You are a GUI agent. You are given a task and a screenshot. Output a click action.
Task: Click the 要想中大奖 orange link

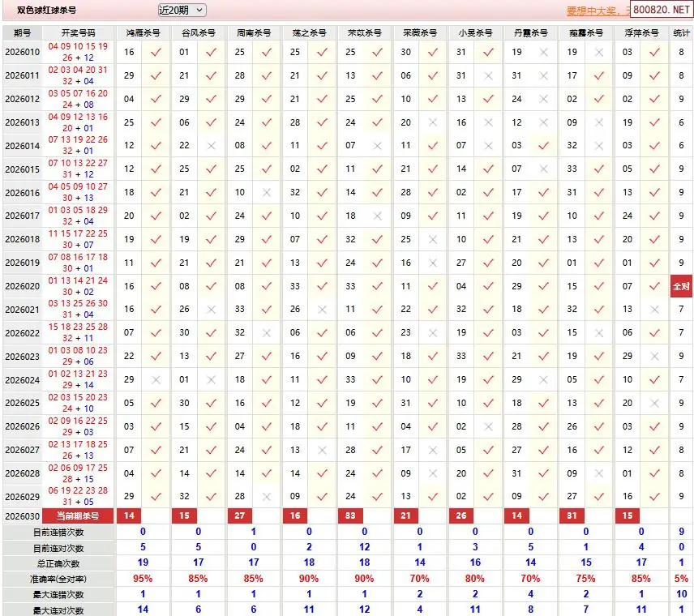pyautogui.click(x=597, y=11)
